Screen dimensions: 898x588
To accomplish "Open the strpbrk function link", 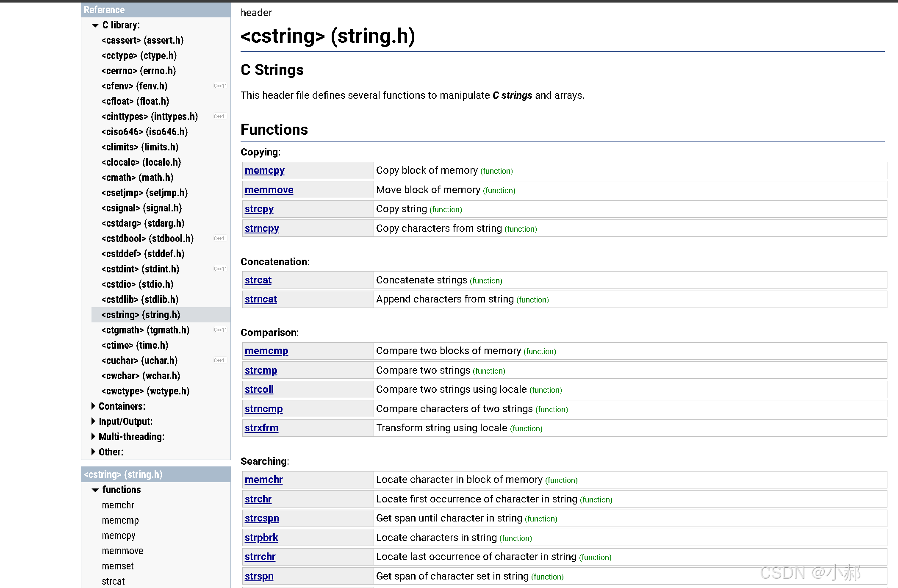I will [x=261, y=538].
